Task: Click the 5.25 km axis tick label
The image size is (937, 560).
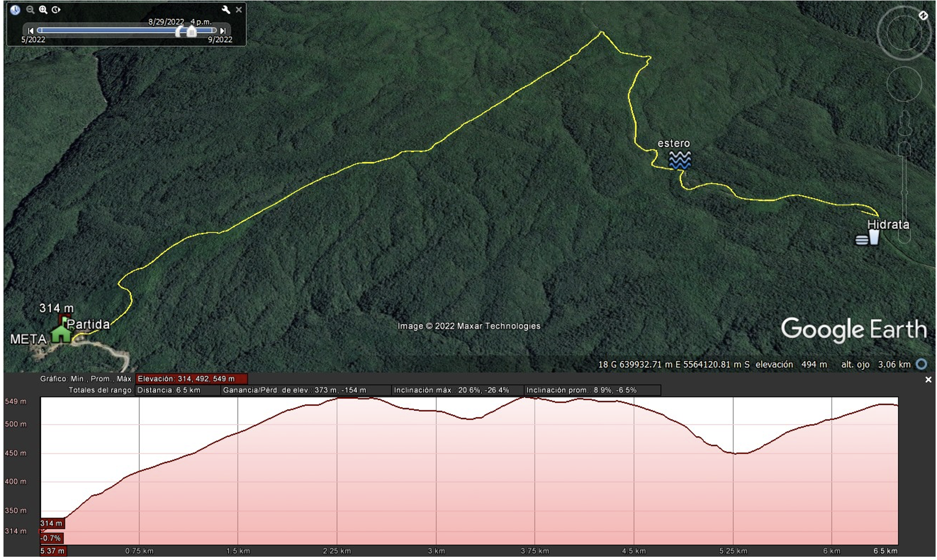Action: [733, 552]
